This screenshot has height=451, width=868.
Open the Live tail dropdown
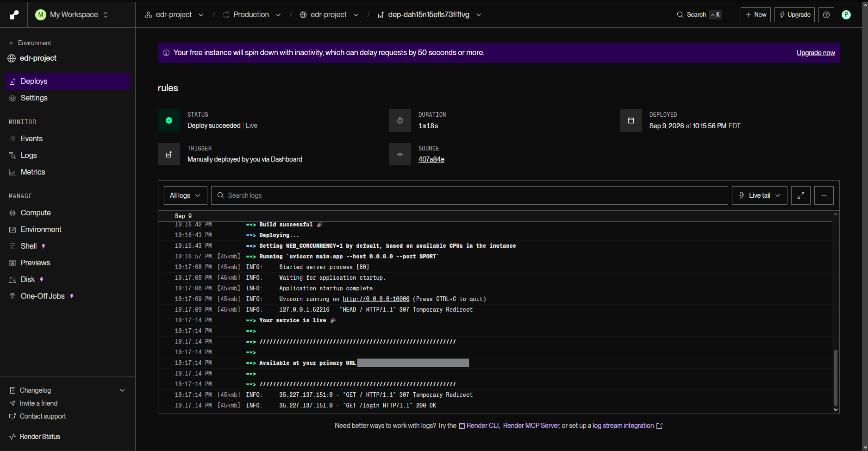[x=759, y=195]
